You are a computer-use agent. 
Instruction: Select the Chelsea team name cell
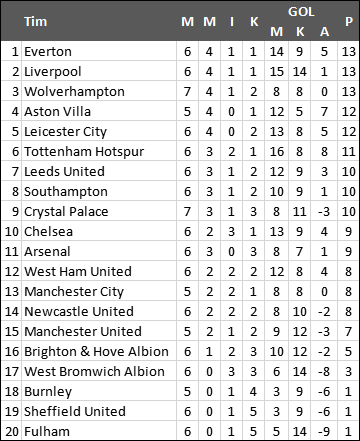coord(99,231)
